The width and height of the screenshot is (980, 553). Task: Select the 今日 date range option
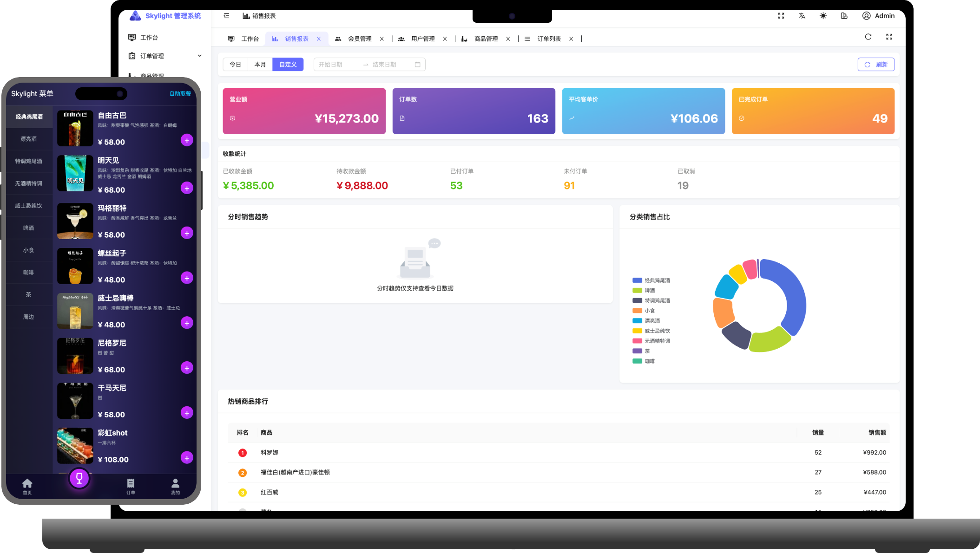pos(236,65)
